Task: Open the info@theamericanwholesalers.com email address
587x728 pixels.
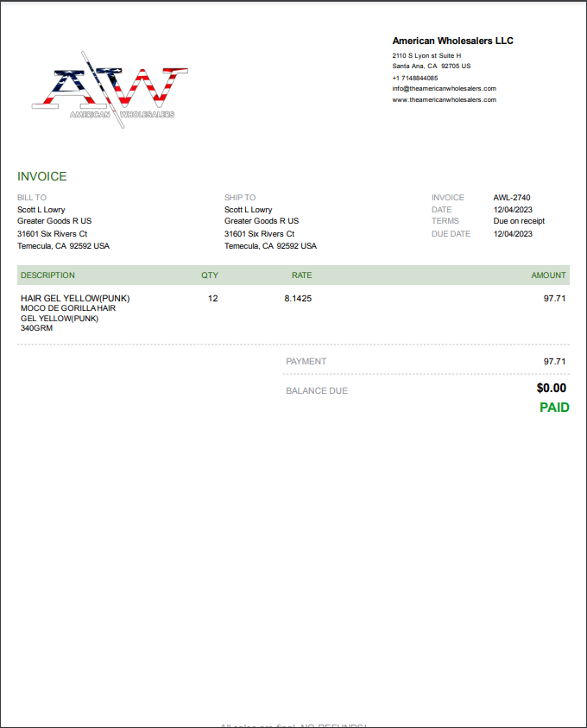Action: (444, 88)
